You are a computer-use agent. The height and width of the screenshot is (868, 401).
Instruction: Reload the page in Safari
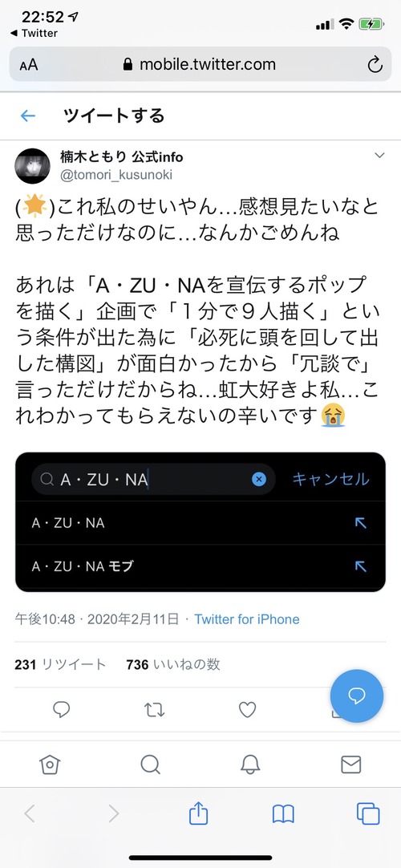[x=375, y=65]
